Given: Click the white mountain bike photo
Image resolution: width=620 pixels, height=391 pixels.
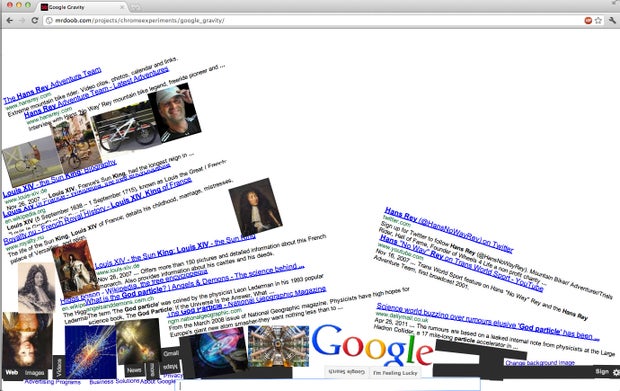Looking at the screenshot, I should point(125,126).
